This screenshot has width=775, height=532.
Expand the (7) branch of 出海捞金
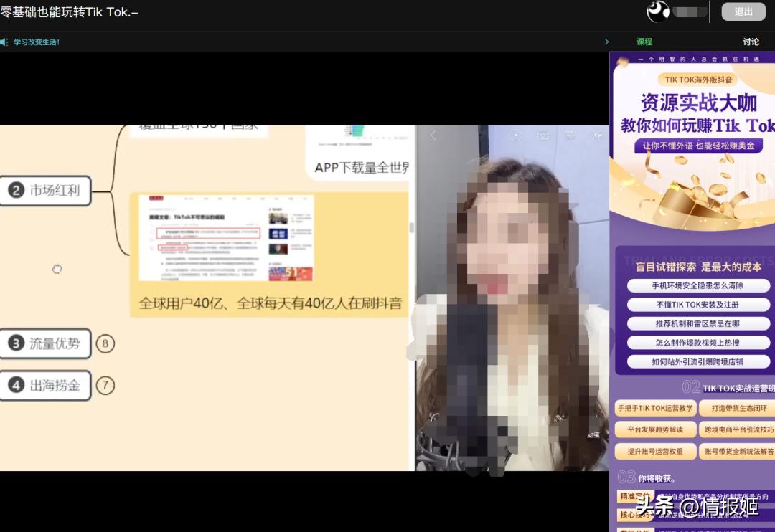point(105,385)
